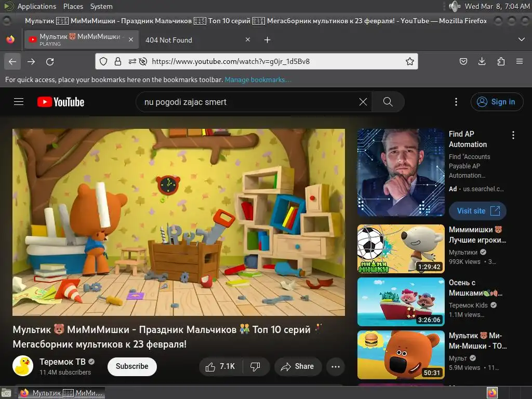Reload the YouTube page
This screenshot has height=399, width=532.
(x=50, y=62)
